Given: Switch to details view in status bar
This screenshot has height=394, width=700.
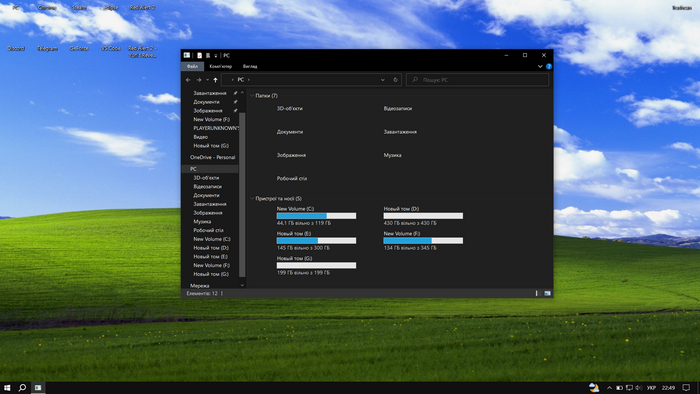Looking at the screenshot, I should click(537, 293).
